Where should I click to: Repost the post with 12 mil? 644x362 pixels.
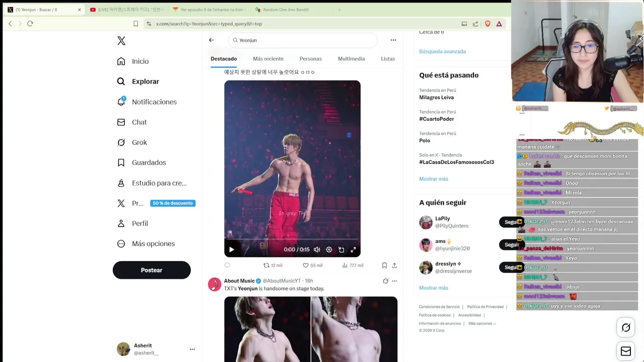(x=273, y=265)
